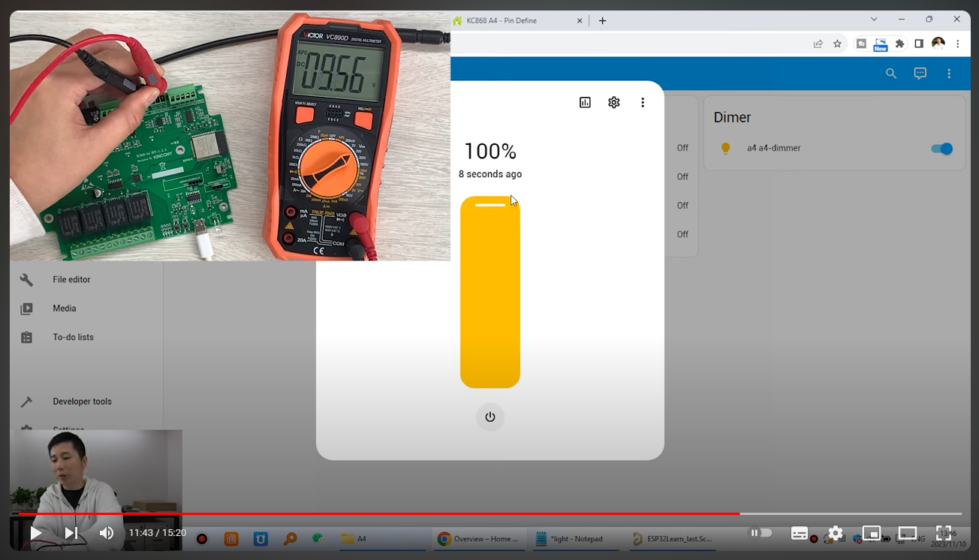This screenshot has width=979, height=560.
Task: Skip to the next video
Action: point(71,533)
